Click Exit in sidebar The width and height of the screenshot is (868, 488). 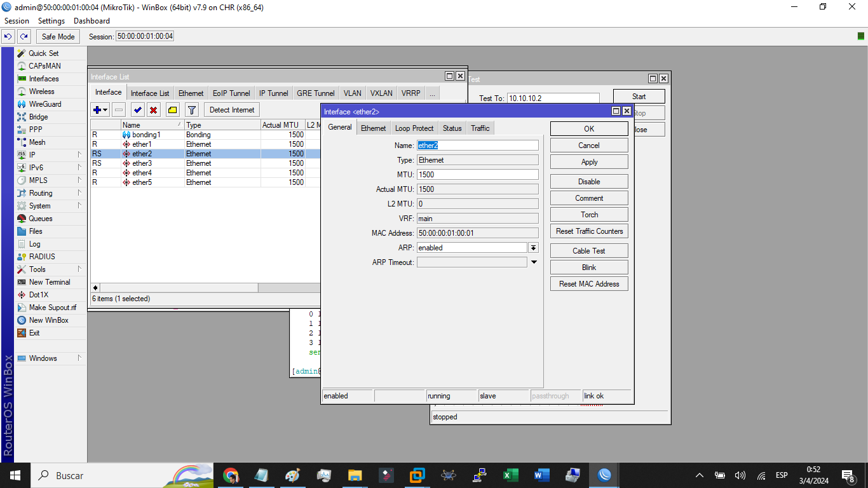[x=34, y=333]
